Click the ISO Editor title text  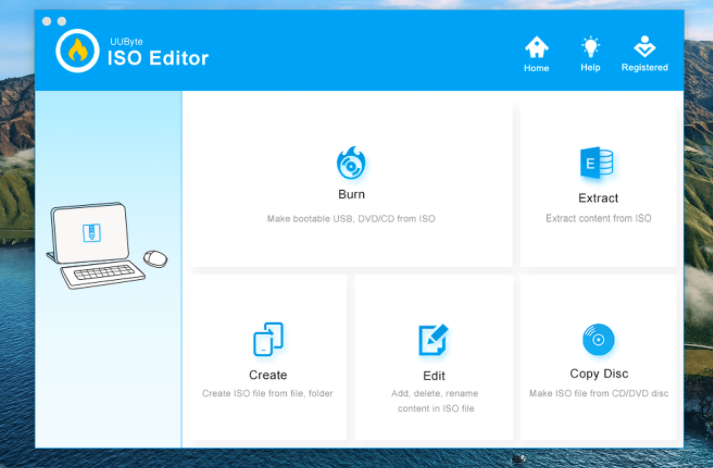point(158,58)
